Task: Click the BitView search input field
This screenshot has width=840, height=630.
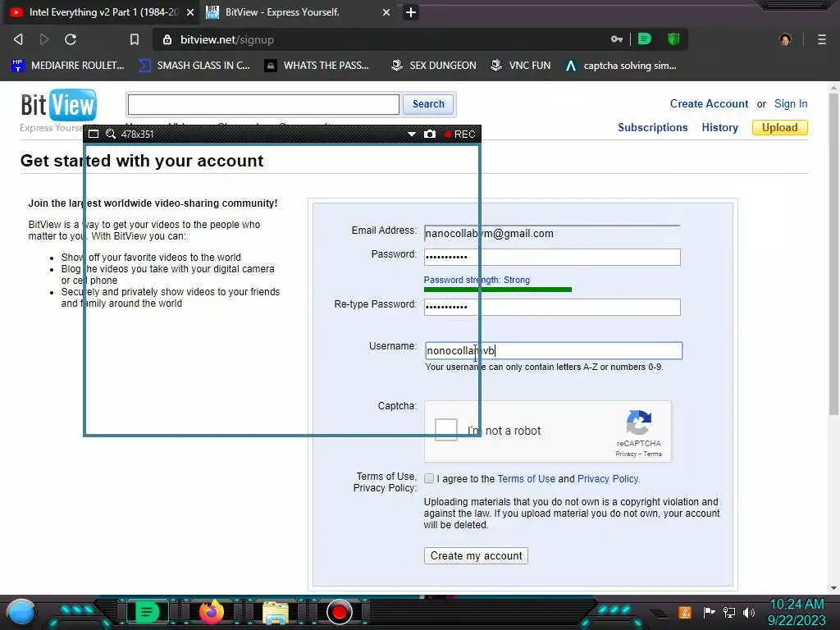Action: tap(263, 104)
